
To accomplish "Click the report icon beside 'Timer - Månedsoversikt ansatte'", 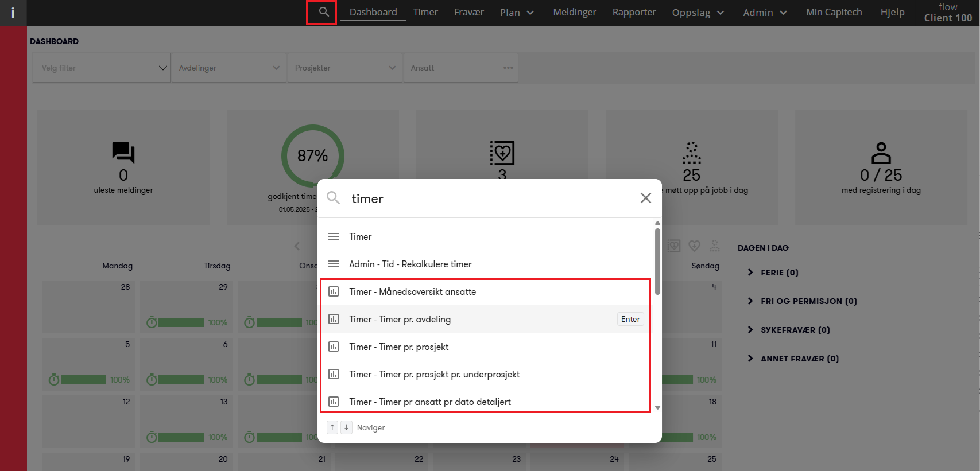I will (x=334, y=291).
